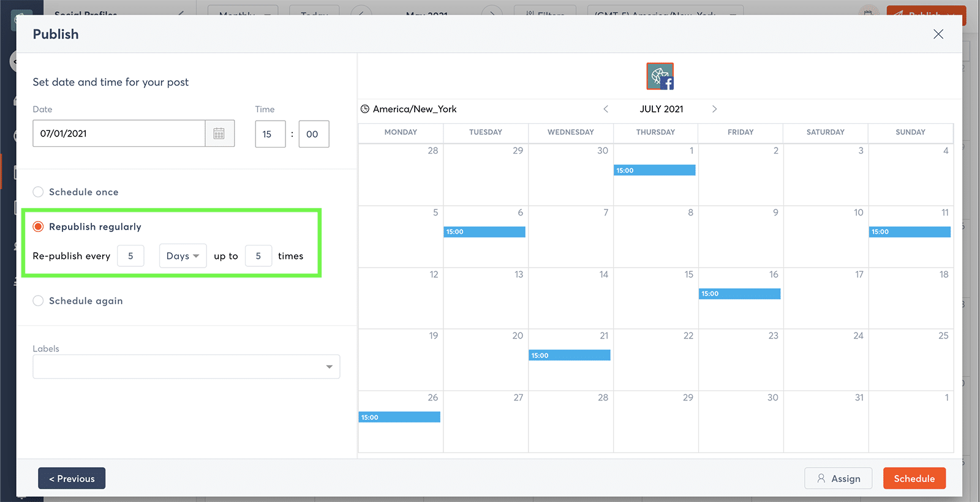This screenshot has width=980, height=502.
Task: Click the THURSDAY column header
Action: click(655, 132)
